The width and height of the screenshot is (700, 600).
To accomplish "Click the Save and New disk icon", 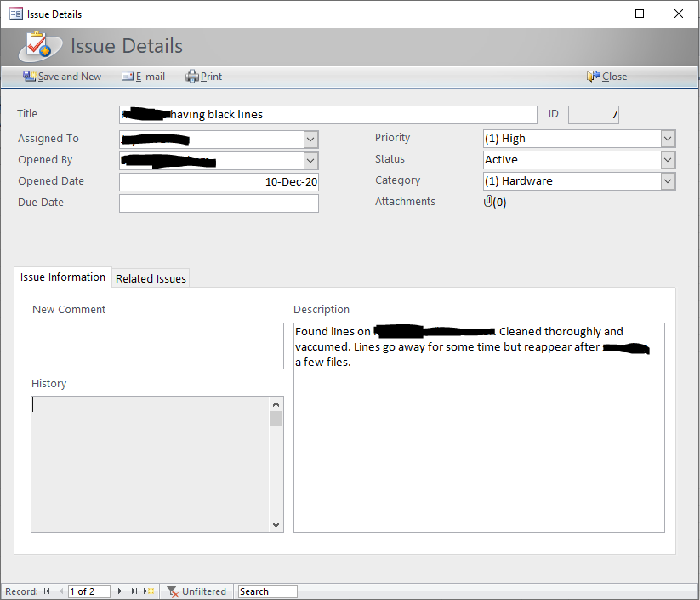I will [30, 77].
